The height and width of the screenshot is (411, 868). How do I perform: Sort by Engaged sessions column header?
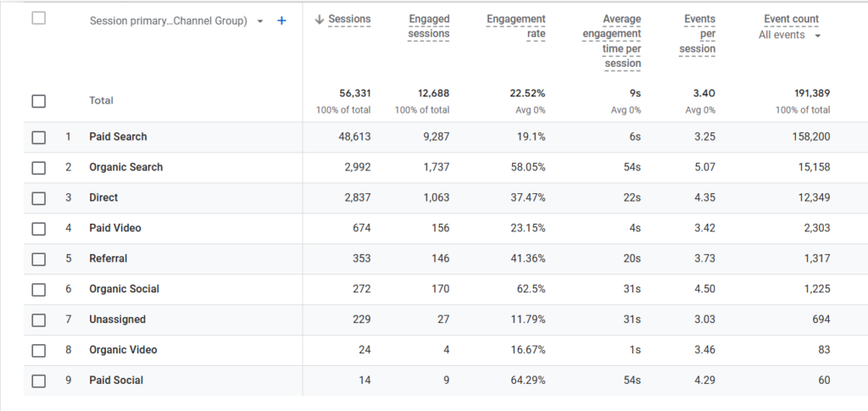(x=429, y=26)
